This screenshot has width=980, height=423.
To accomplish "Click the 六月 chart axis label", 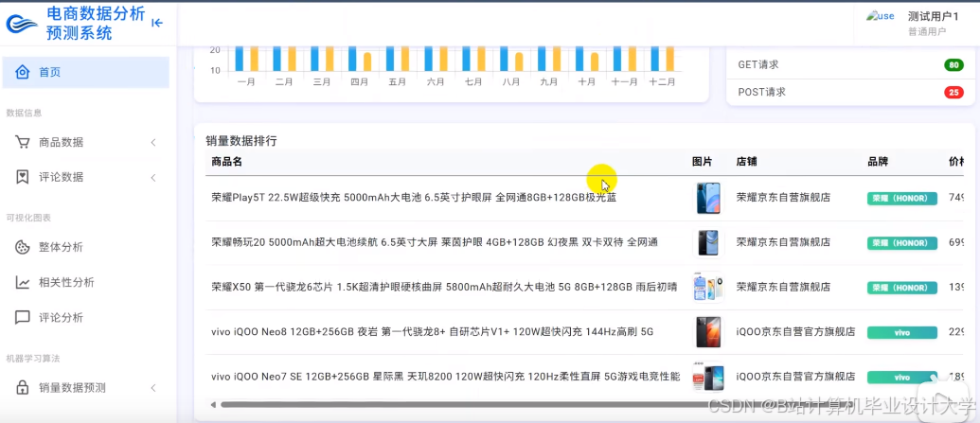I will 436,81.
